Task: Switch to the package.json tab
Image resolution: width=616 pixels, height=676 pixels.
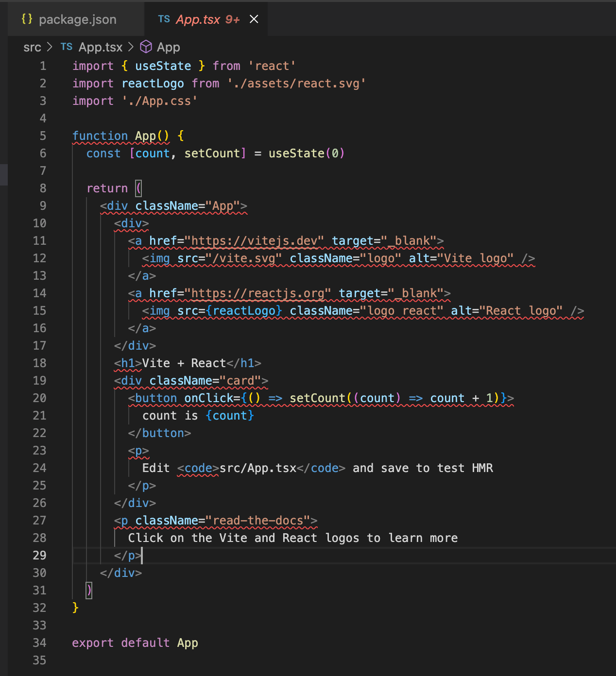Action: pyautogui.click(x=76, y=19)
